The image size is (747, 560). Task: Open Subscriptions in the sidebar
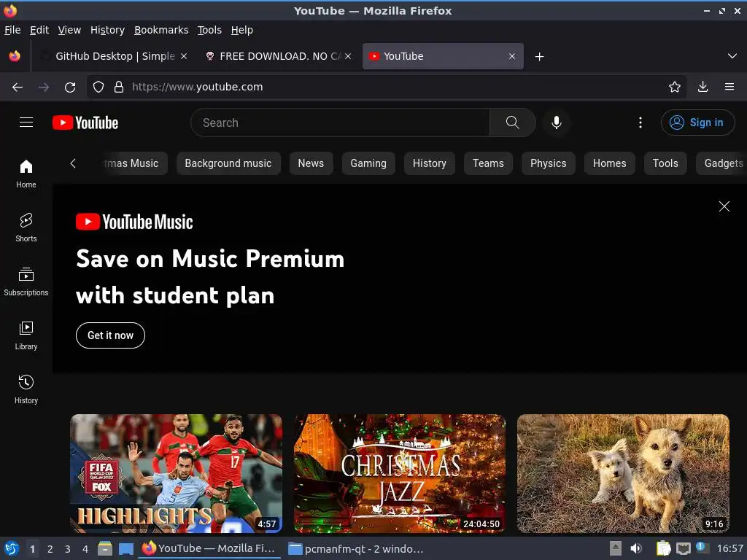click(26, 282)
